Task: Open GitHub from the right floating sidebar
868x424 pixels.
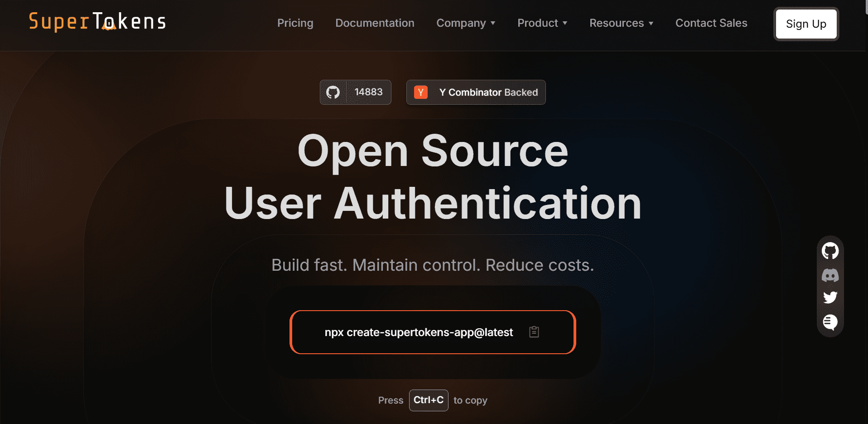Action: (x=830, y=251)
